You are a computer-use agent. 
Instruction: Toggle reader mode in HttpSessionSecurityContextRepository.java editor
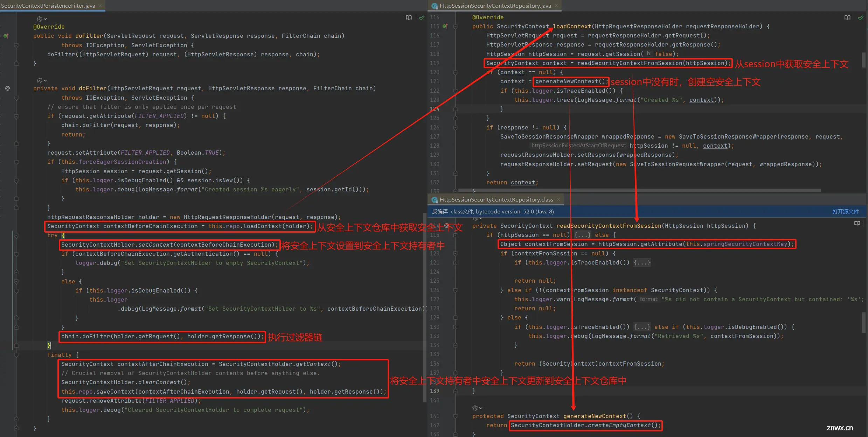coord(847,17)
